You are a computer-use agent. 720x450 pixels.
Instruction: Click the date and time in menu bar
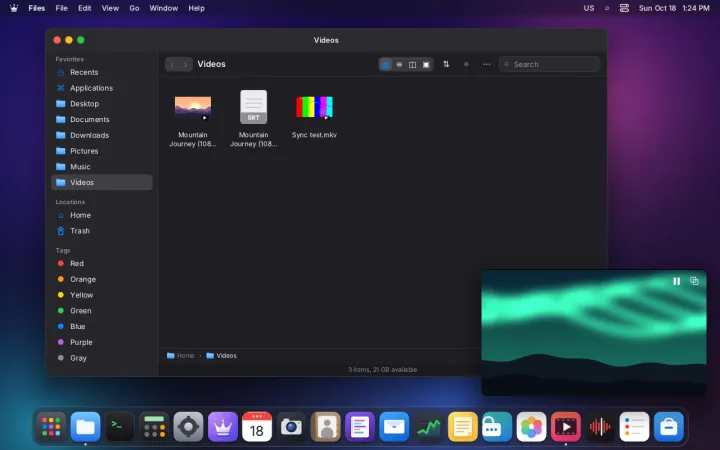(x=674, y=8)
